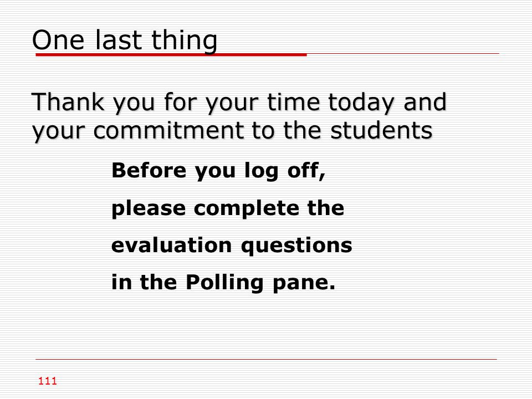Select the thick red underline beneath the title
The width and height of the screenshot is (532, 399).
click(171, 54)
